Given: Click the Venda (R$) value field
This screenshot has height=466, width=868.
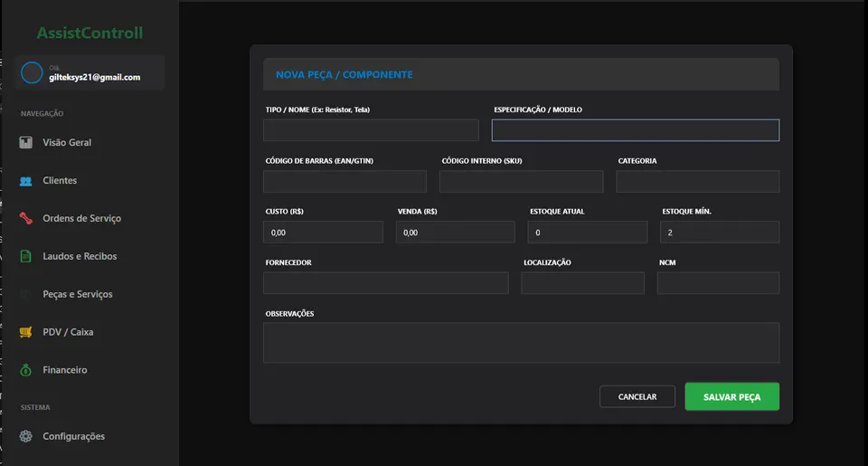Looking at the screenshot, I should tap(456, 233).
